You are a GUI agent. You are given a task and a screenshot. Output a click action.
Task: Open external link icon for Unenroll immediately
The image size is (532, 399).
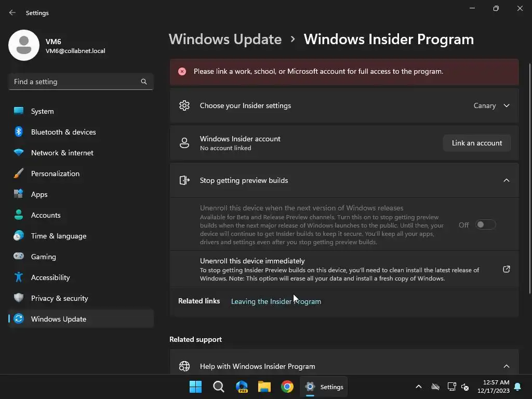(506, 270)
